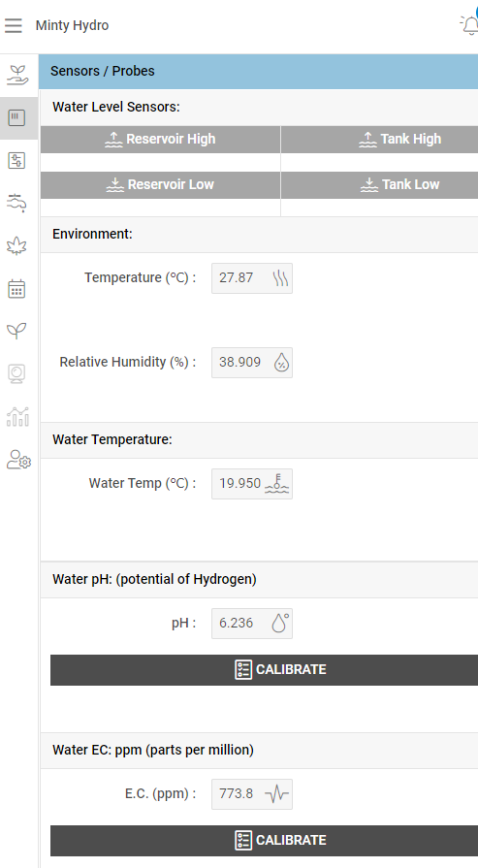Calibrate the pH probe

(264, 670)
